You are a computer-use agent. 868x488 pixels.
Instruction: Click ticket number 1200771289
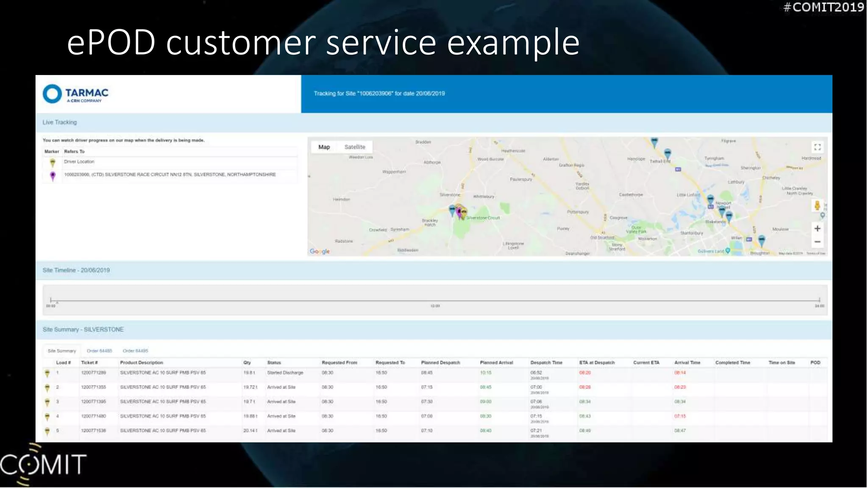93,373
